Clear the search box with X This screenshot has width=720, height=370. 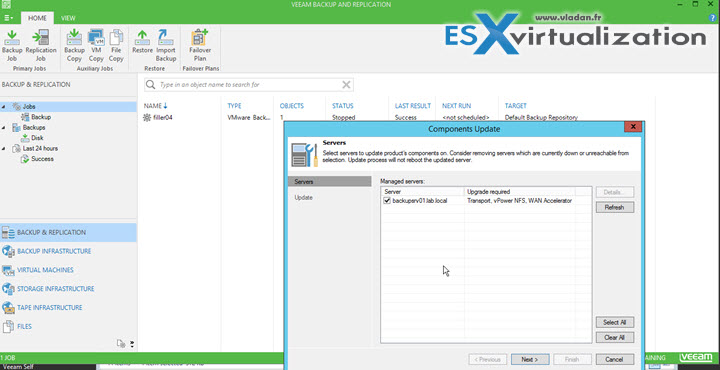(346, 84)
